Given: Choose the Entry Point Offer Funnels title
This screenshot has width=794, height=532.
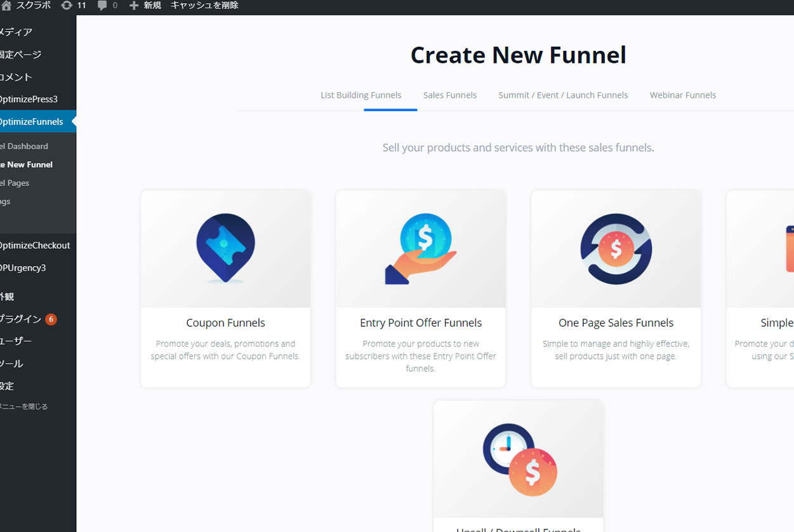Looking at the screenshot, I should 421,323.
